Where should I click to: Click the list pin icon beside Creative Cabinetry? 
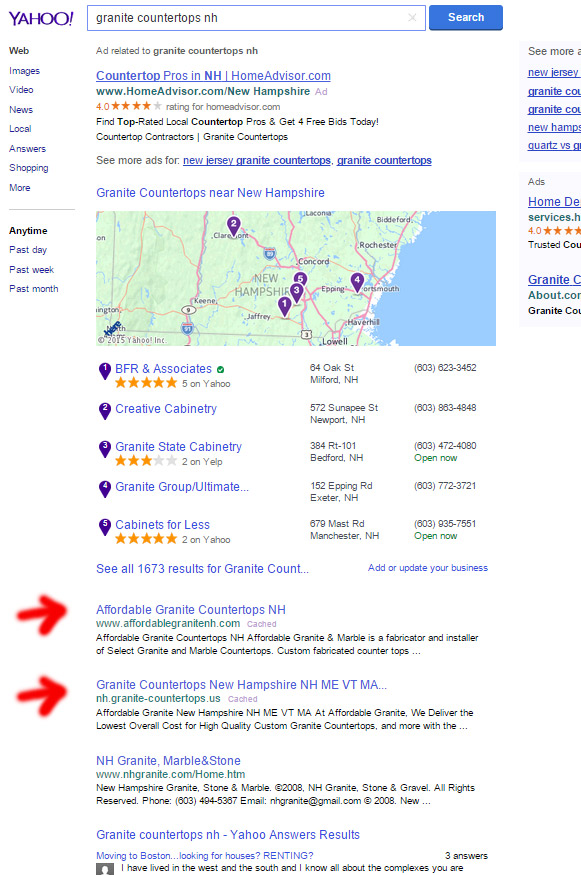(104, 411)
